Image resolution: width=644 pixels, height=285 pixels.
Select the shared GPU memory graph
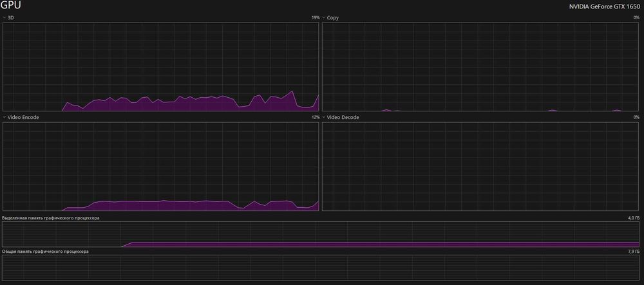pos(321,268)
